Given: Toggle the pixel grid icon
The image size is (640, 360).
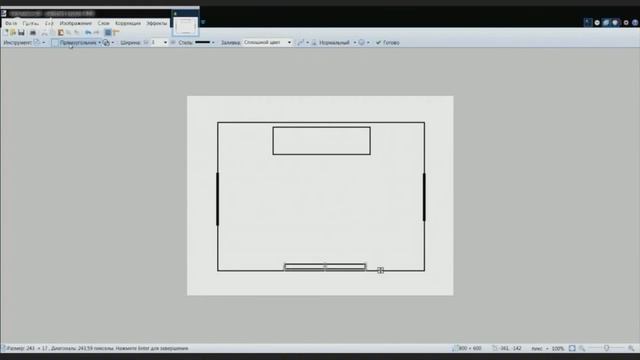Looking at the screenshot, I should click(108, 33).
